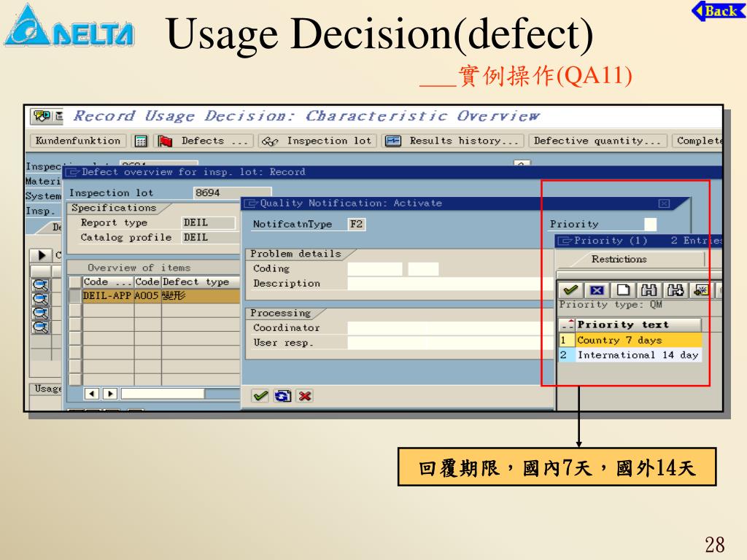Image resolution: width=747 pixels, height=560 pixels.
Task: Click the bottom magnifier detail icon
Action: (41, 327)
